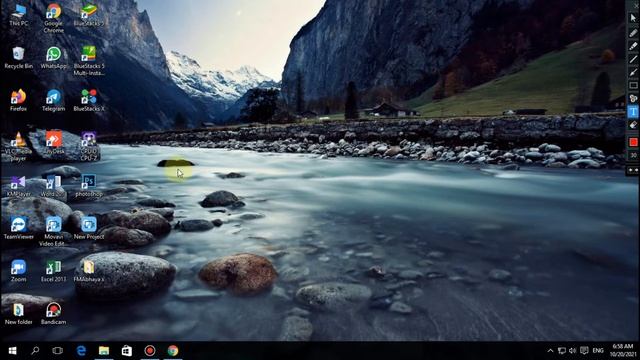The image size is (640, 360).
Task: Open the This PC desktop icon
Action: pos(18,16)
